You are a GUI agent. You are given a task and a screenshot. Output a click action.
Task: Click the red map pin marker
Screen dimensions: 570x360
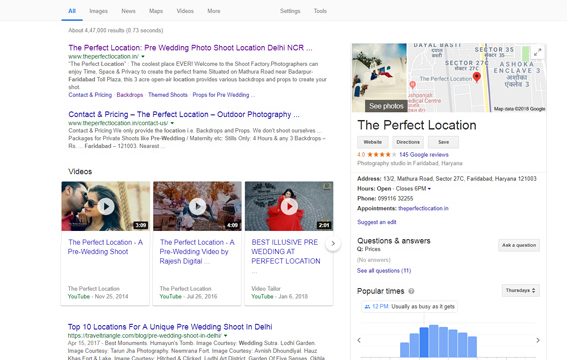coord(477,77)
